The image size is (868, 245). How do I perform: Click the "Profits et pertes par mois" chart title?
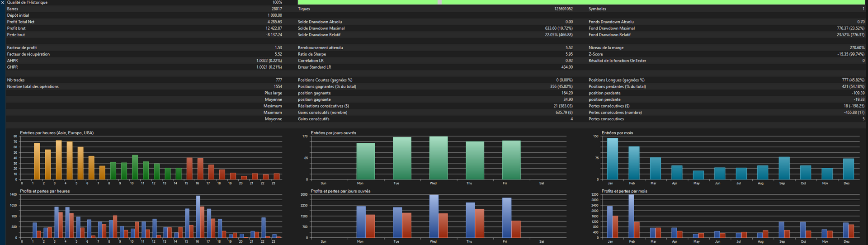coord(624,191)
